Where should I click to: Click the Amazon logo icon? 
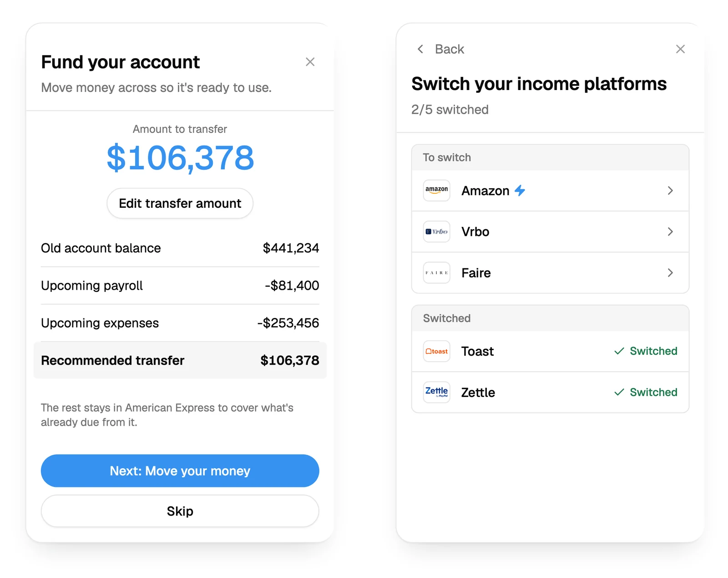[437, 191]
